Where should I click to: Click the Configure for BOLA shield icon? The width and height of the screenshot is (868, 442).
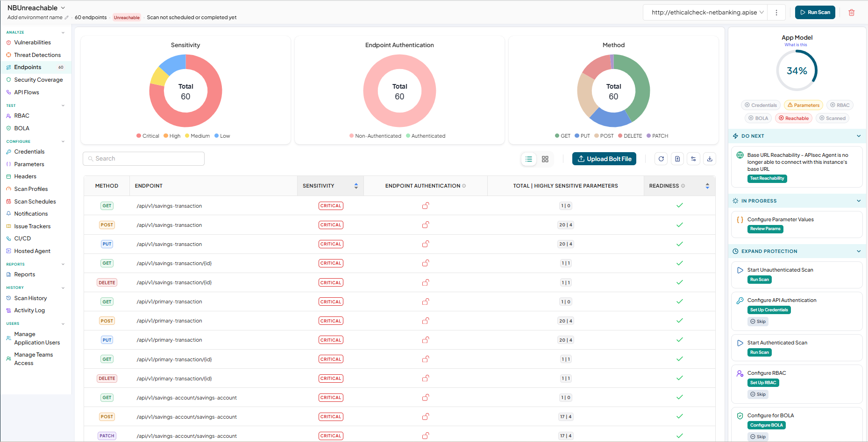pos(740,416)
